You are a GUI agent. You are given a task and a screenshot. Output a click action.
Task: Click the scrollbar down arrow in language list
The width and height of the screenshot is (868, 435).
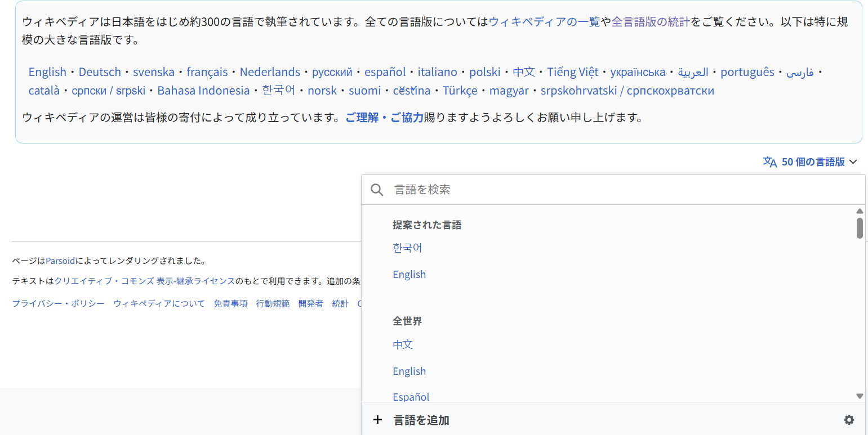click(x=860, y=396)
